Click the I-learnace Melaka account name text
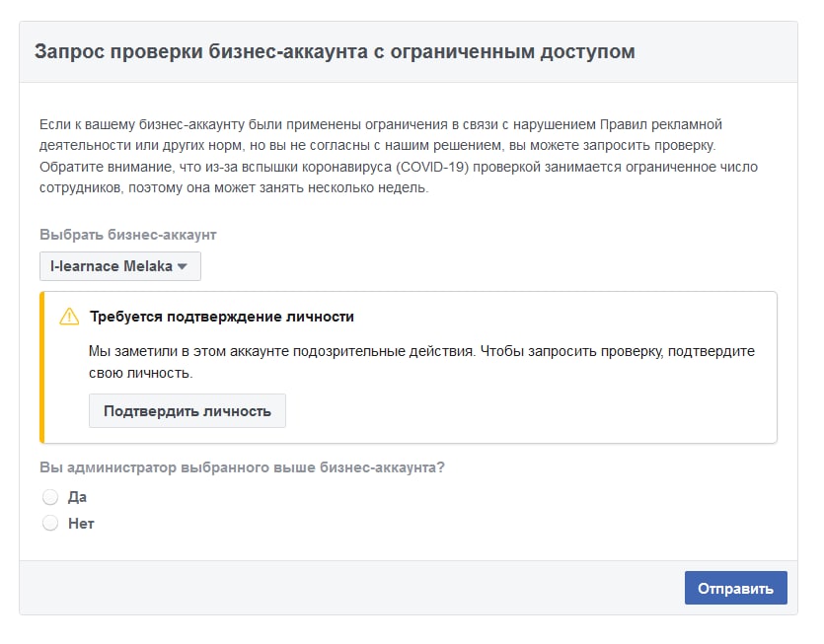The image size is (824, 644). [112, 266]
